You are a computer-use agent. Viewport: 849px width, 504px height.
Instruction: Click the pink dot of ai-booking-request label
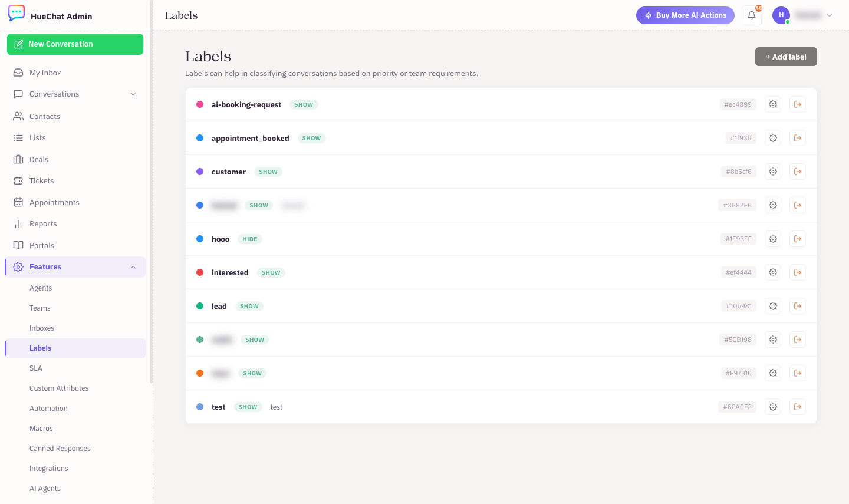[200, 104]
